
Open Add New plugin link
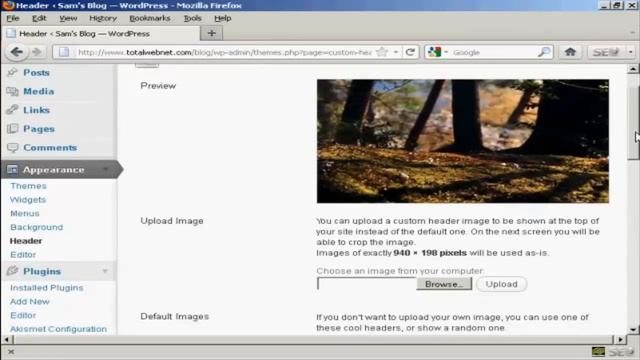pos(30,302)
